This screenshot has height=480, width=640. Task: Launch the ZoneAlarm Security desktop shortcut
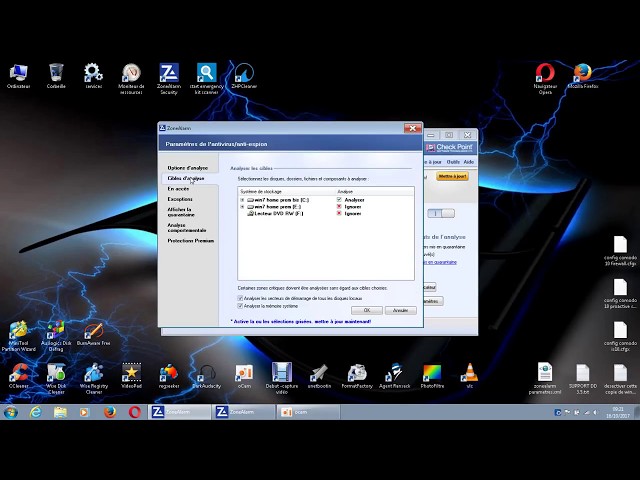[169, 79]
